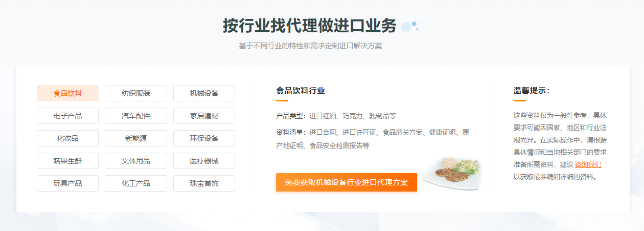
Task: Choose the 蔬果生鲜 category
Action: point(67,161)
